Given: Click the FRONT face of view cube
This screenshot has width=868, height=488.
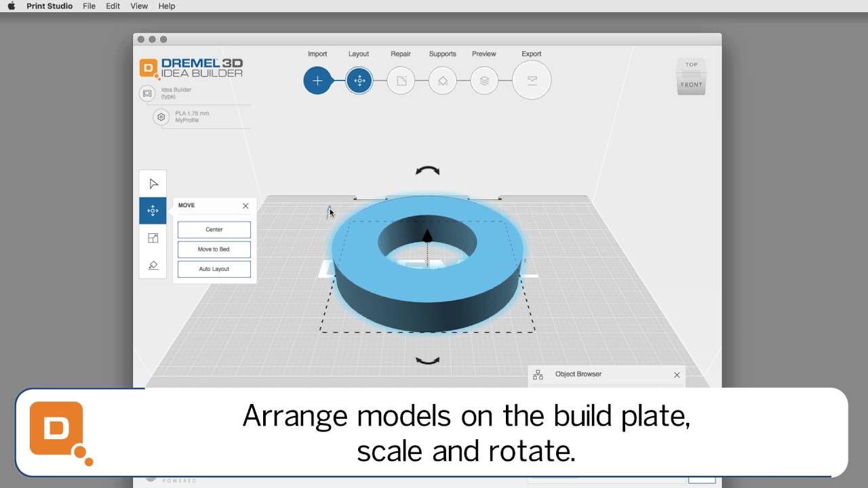Looking at the screenshot, I should coord(692,84).
